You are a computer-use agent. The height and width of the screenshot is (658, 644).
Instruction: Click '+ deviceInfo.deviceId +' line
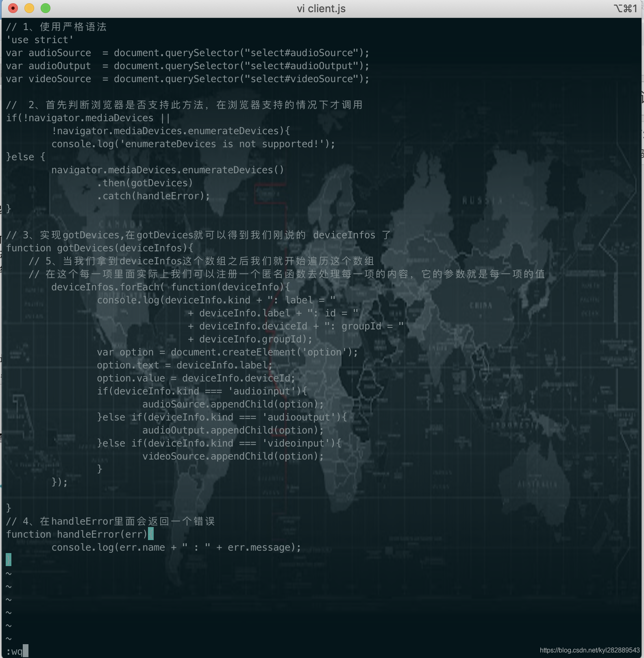click(x=296, y=326)
